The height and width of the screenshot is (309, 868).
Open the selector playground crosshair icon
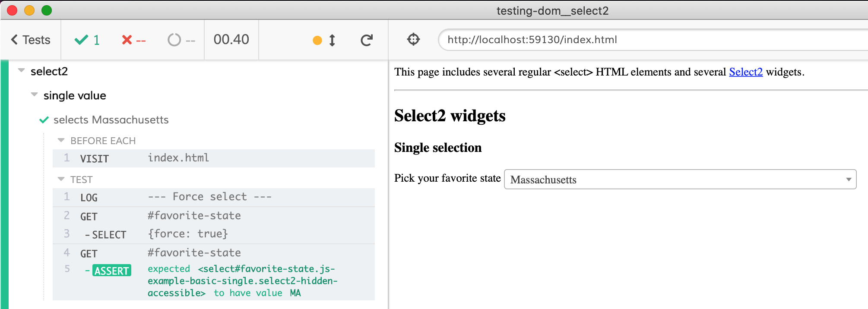coord(413,39)
